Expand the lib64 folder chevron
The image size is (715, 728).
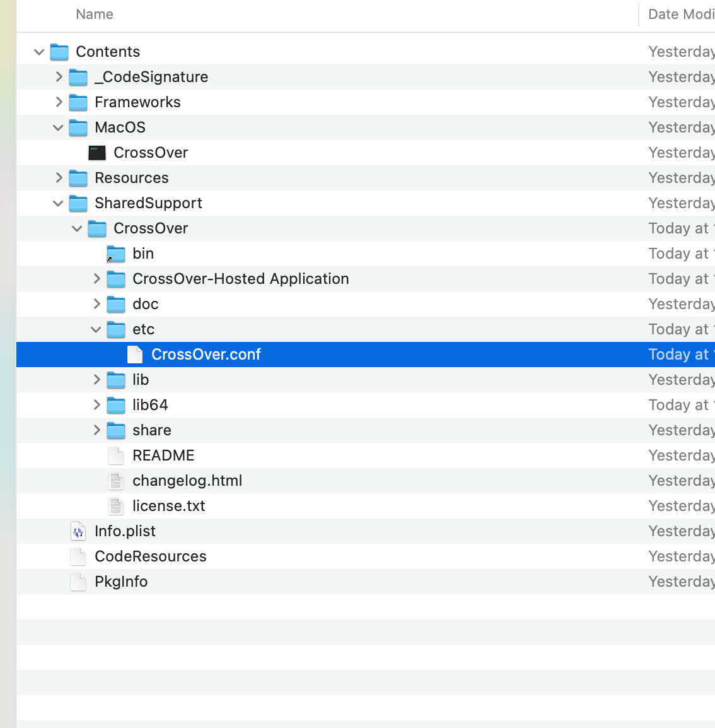[x=96, y=404]
